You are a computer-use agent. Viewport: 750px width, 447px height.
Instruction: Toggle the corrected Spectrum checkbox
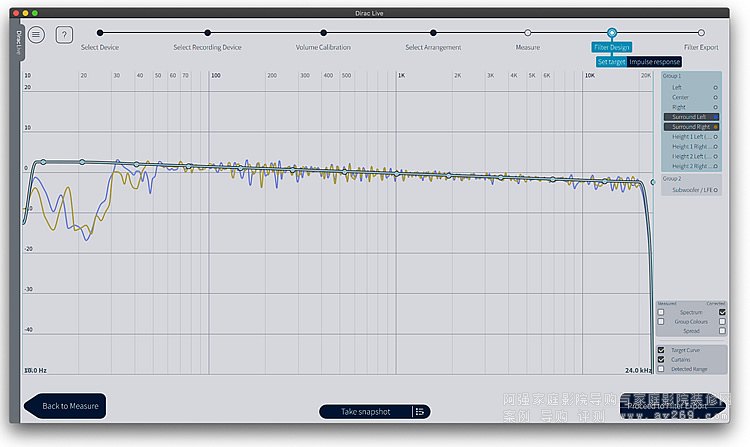coord(722,312)
